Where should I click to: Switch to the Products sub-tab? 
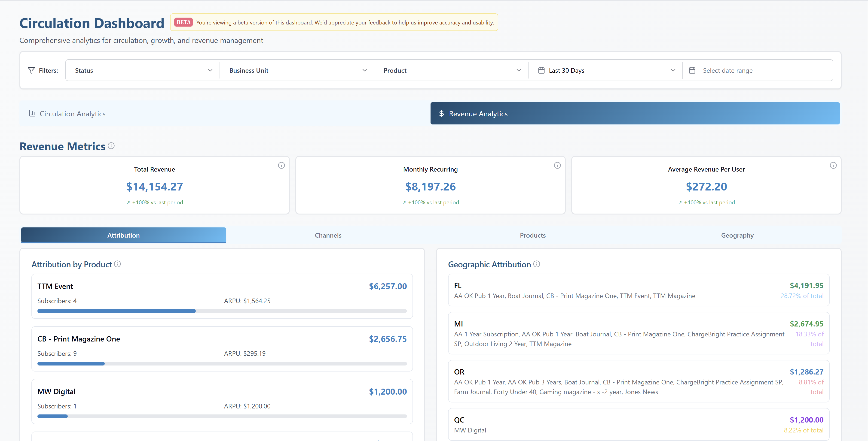[x=533, y=235]
